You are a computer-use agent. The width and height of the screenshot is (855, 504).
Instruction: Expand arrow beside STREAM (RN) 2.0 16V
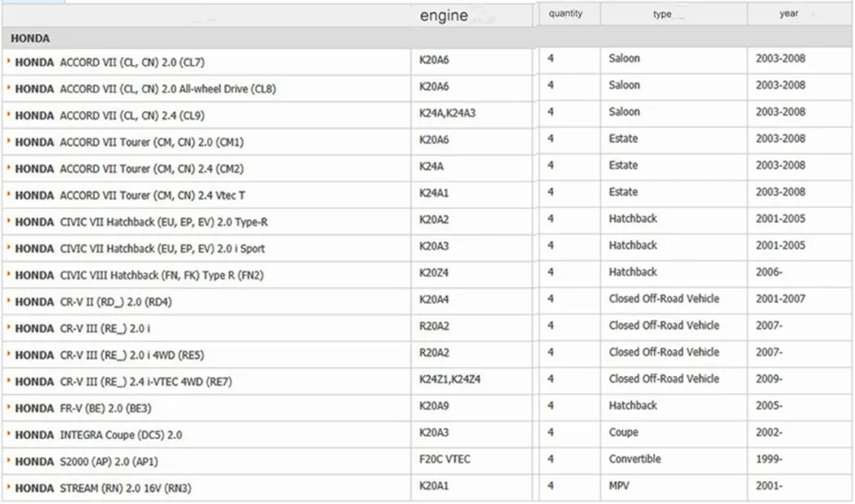(x=9, y=489)
